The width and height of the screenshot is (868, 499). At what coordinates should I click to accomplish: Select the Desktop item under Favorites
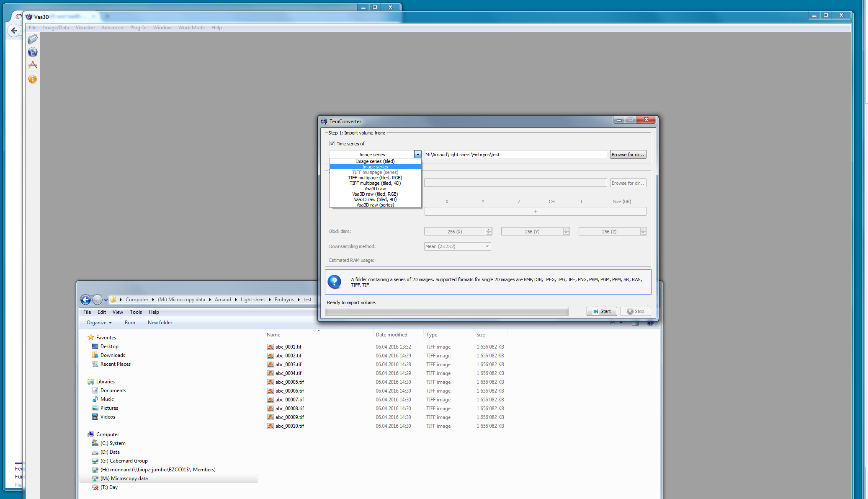109,346
